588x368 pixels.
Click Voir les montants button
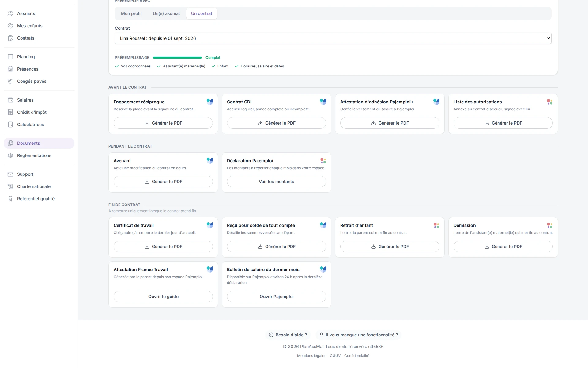point(276,182)
